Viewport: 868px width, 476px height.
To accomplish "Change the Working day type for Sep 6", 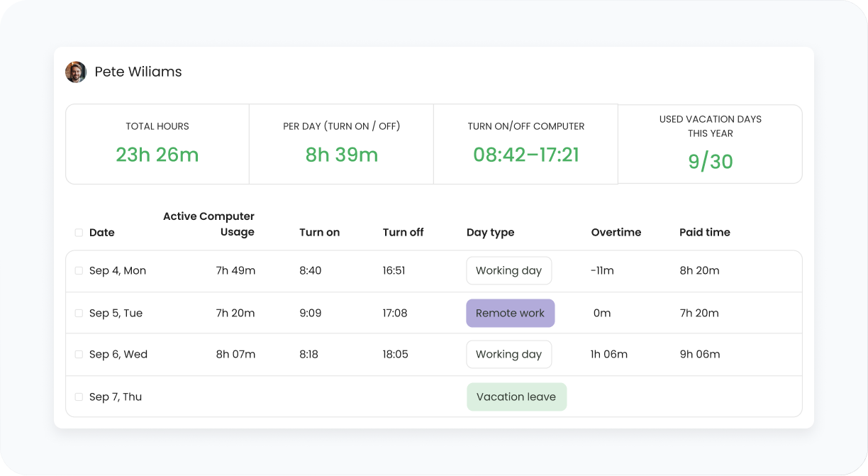I will click(x=508, y=354).
